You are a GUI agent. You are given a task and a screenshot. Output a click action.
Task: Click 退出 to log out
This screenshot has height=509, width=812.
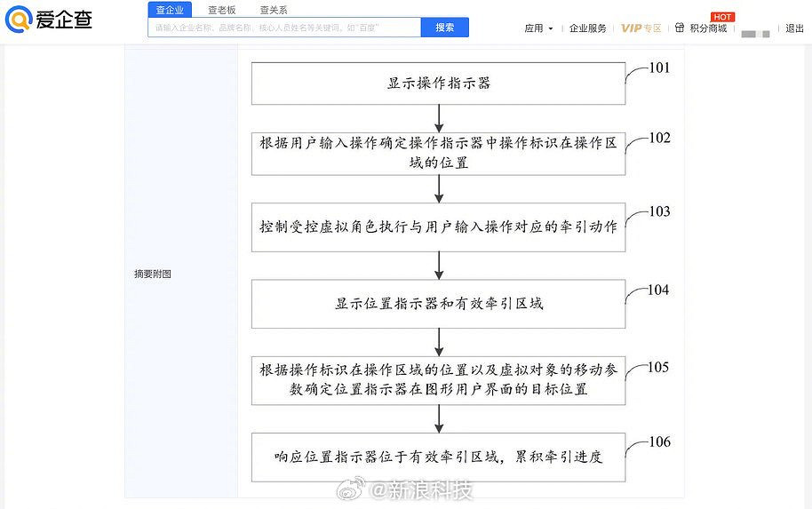[794, 28]
